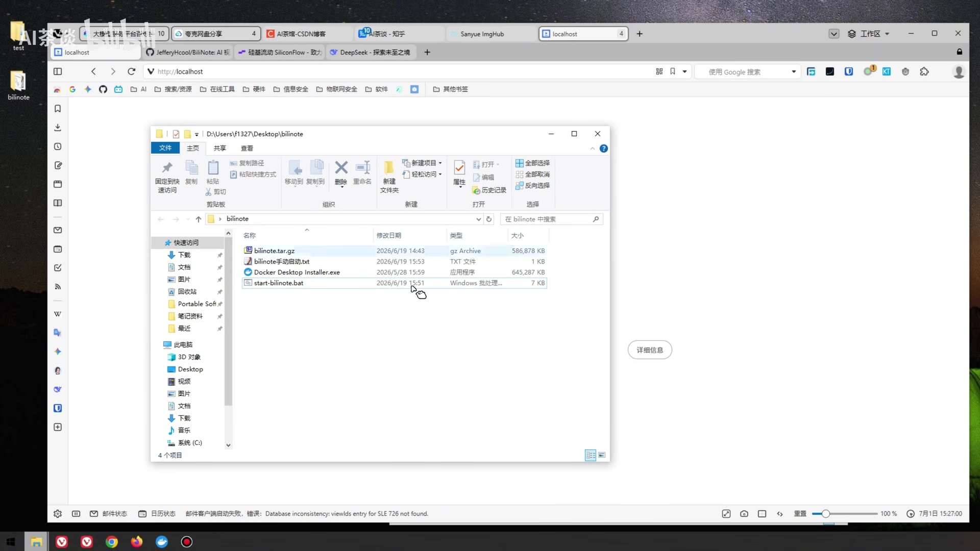Screen dimensions: 980x551
Task: Open the browser notes panel icon
Action: point(58,165)
